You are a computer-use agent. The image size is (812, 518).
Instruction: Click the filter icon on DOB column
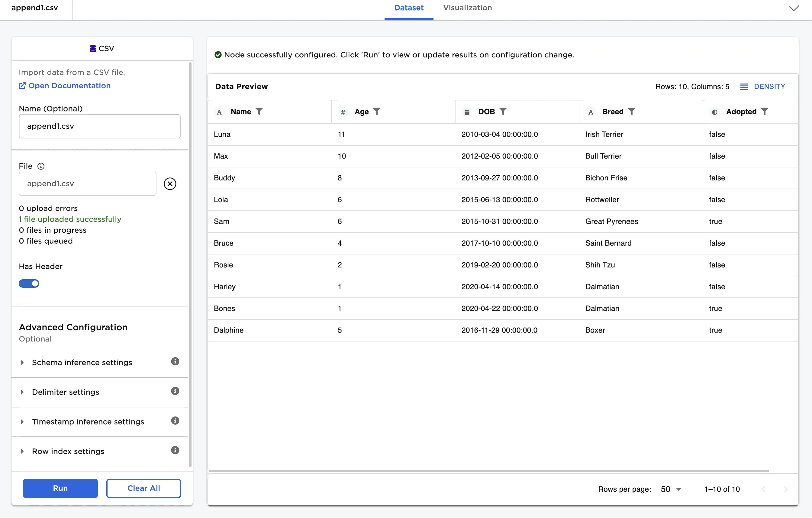click(503, 111)
